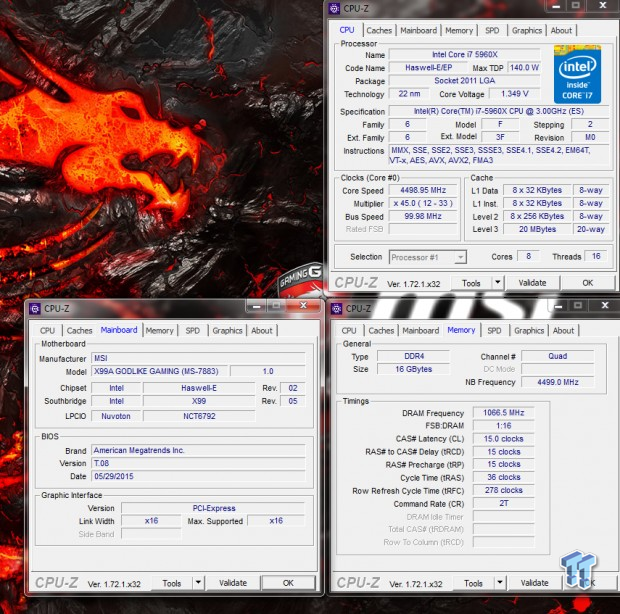The height and width of the screenshot is (614, 620).
Task: Switch to About tab in the Memory window
Action: pyautogui.click(x=563, y=331)
